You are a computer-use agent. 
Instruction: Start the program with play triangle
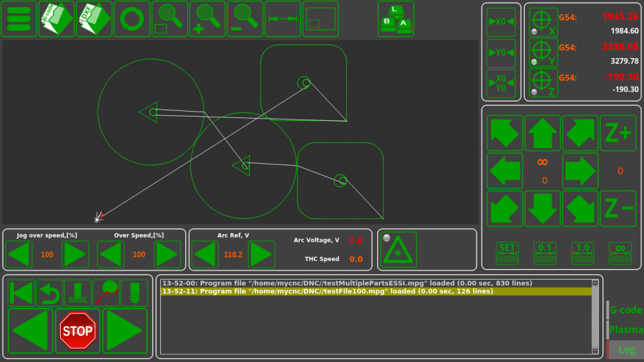(x=125, y=331)
